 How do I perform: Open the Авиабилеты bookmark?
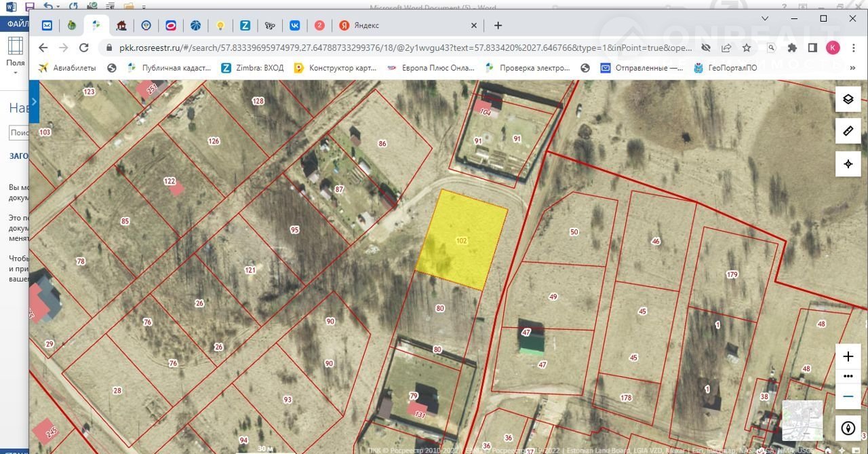[66, 68]
